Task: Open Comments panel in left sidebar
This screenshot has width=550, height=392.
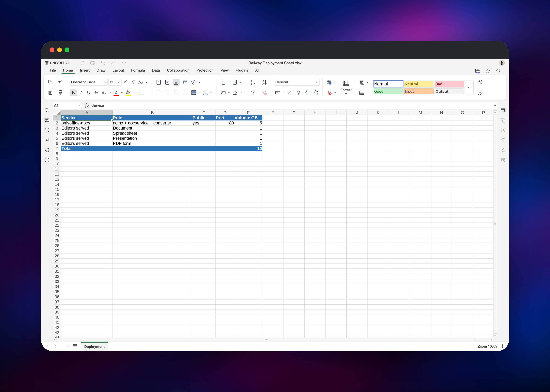Action: click(47, 120)
